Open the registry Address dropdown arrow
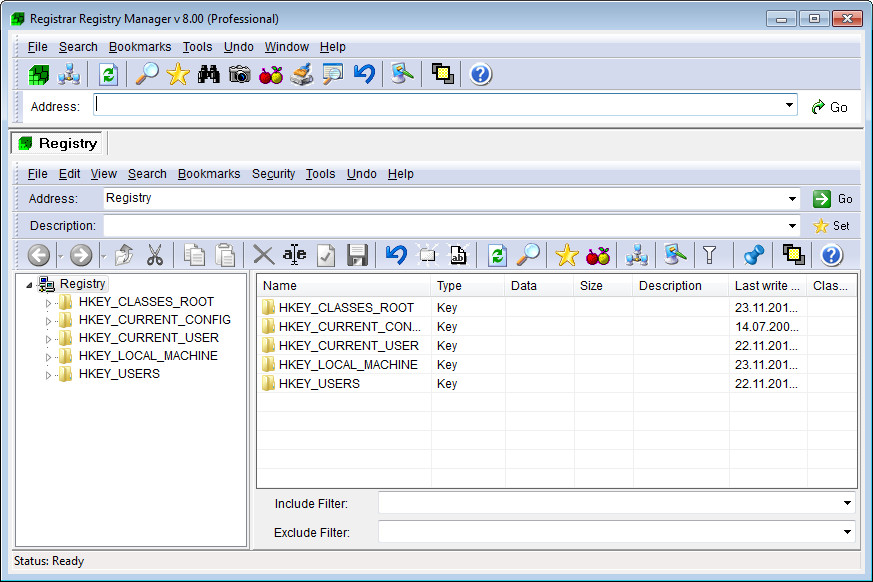 click(x=792, y=199)
